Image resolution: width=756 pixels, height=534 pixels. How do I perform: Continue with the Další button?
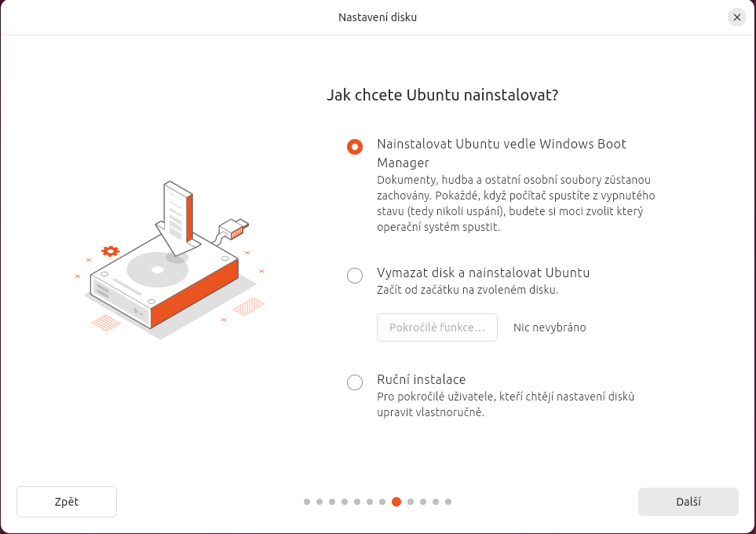pos(688,502)
